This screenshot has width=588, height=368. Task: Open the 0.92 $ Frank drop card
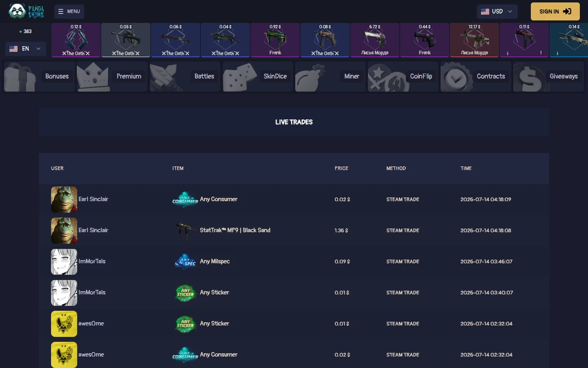(275, 40)
